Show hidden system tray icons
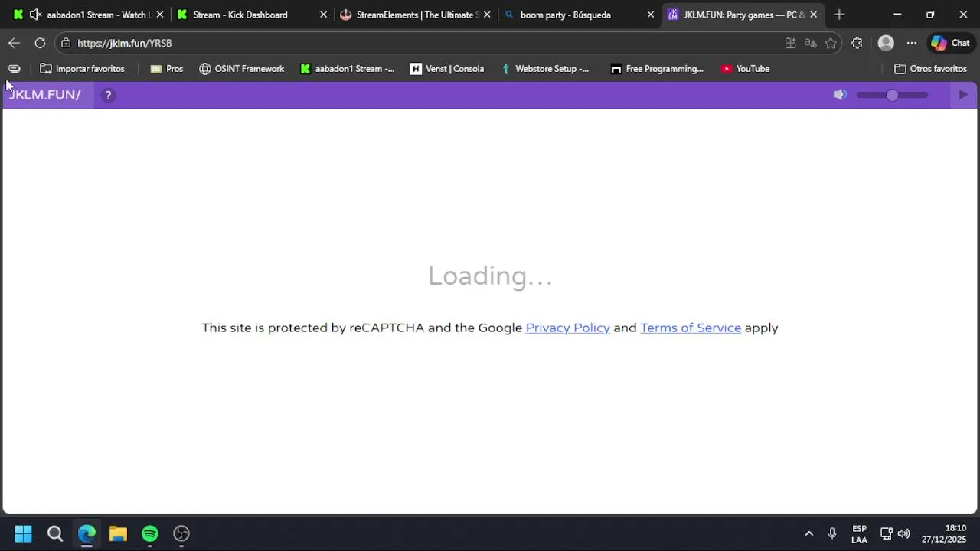Viewport: 980px width, 551px height. (x=808, y=533)
